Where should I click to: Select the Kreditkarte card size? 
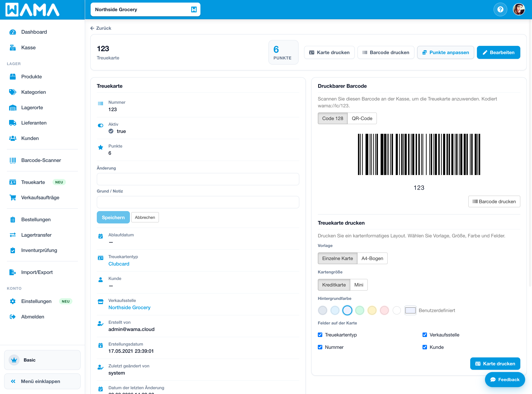(334, 285)
